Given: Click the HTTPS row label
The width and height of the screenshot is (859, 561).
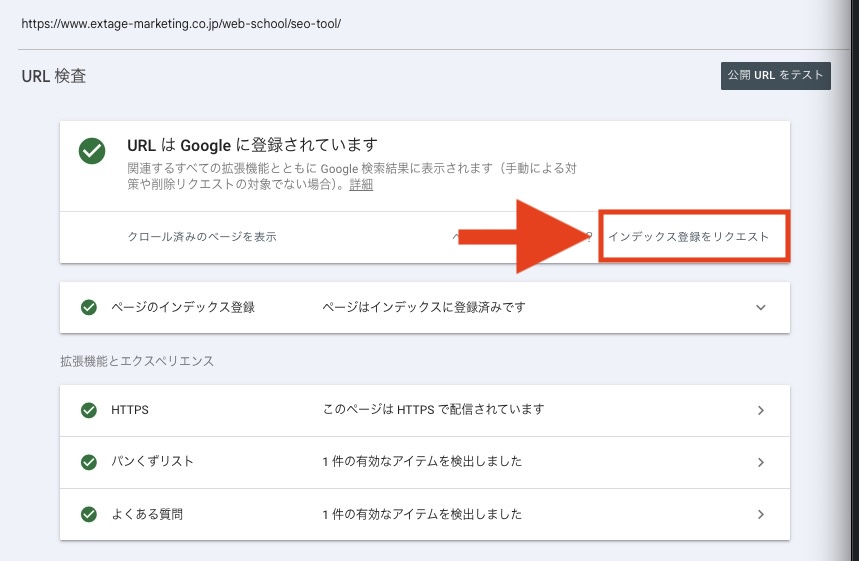Looking at the screenshot, I should pos(130,410).
